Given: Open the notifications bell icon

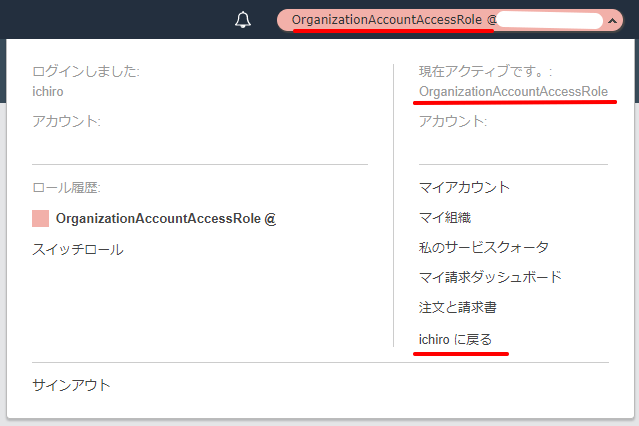Looking at the screenshot, I should (x=243, y=20).
